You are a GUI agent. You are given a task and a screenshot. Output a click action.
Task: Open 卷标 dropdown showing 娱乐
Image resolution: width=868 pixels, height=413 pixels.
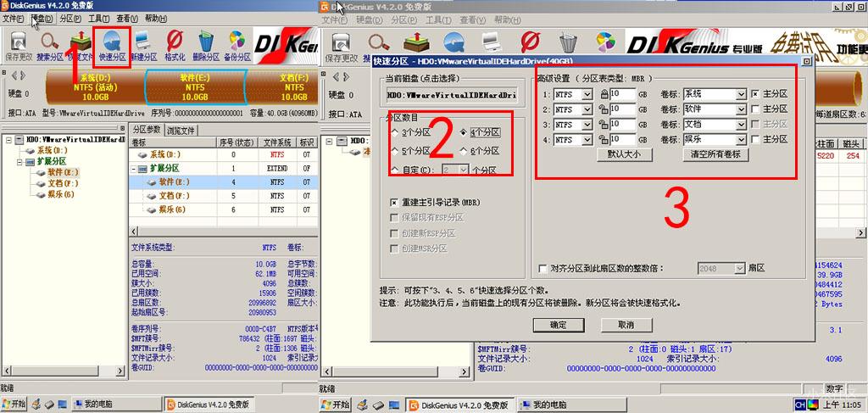741,141
